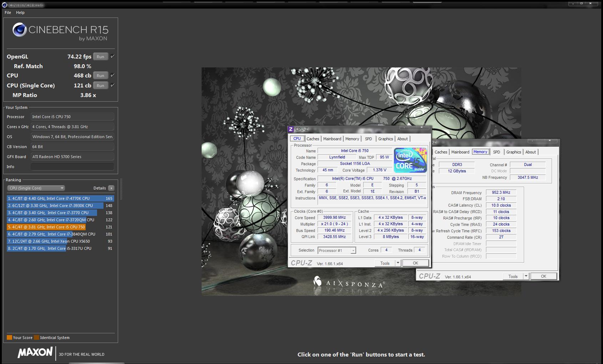Open the File menu

[x=8, y=12]
